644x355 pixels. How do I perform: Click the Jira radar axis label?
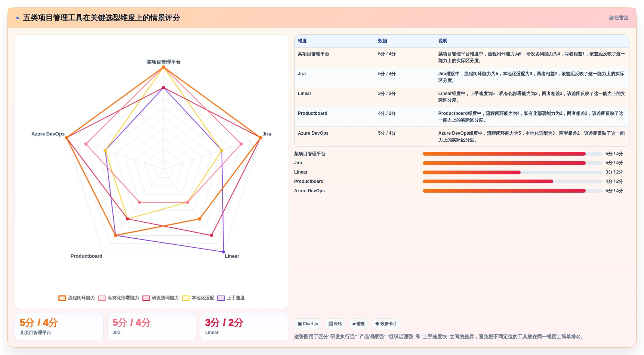(x=266, y=134)
